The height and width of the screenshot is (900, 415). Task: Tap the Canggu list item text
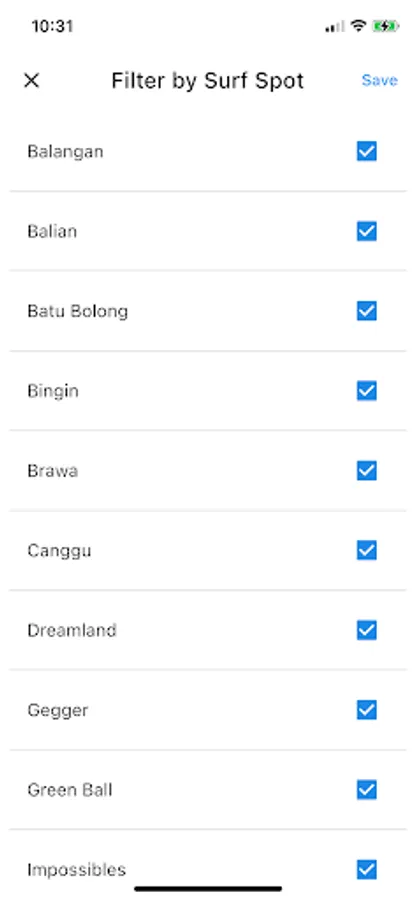(x=59, y=551)
